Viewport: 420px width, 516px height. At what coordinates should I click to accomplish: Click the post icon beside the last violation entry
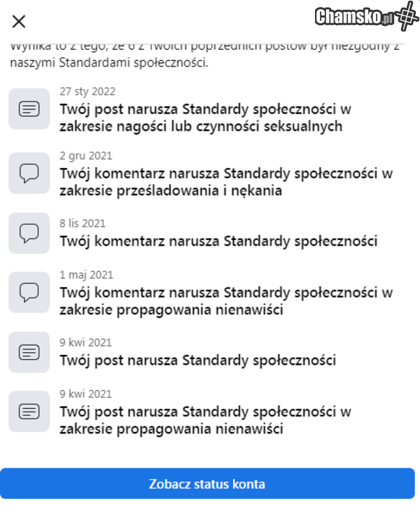[29, 411]
